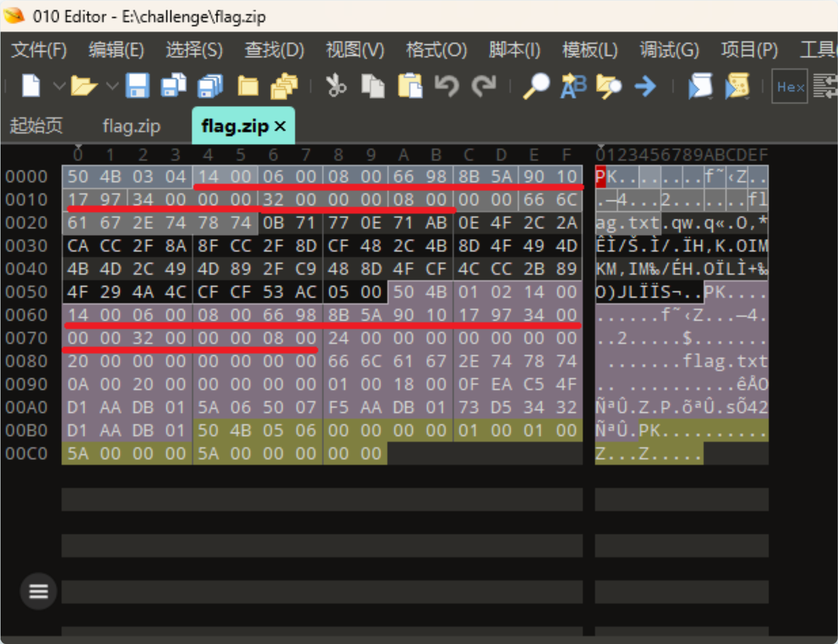Click row address 0090
The image size is (838, 644).
pos(27,384)
